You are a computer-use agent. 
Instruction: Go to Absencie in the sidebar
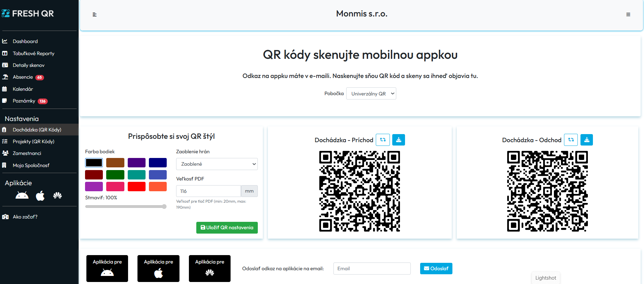(23, 77)
